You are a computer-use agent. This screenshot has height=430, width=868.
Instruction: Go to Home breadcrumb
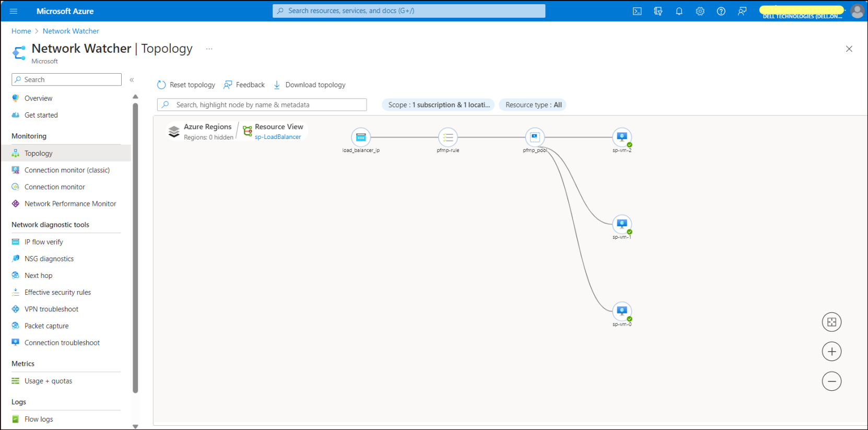pos(21,31)
